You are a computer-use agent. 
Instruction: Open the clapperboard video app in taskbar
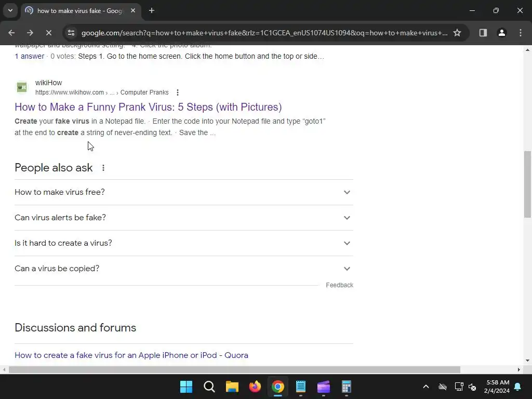click(324, 387)
